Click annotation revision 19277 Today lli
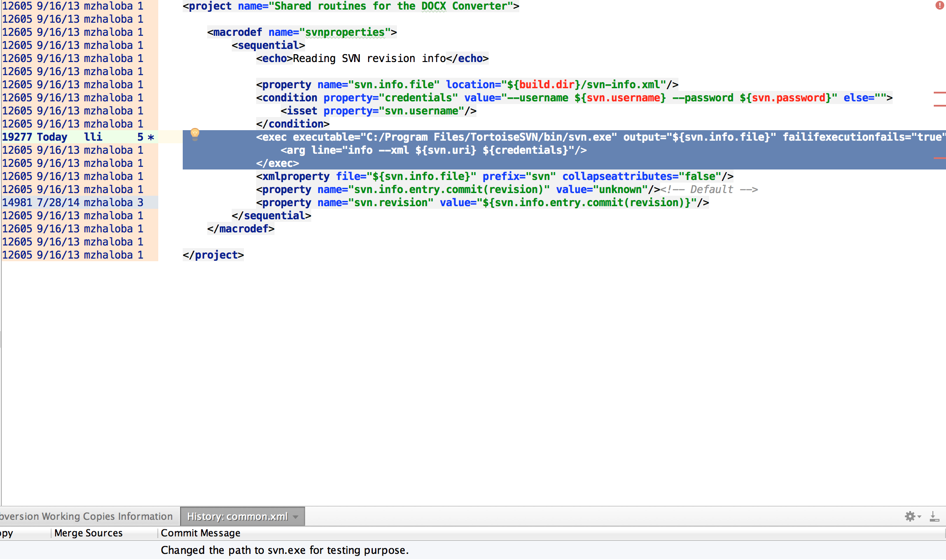Image resolution: width=946 pixels, height=560 pixels. (79, 137)
